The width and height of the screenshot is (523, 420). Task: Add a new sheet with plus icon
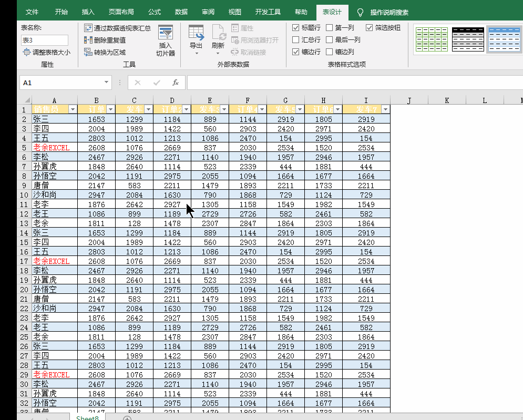(x=127, y=418)
